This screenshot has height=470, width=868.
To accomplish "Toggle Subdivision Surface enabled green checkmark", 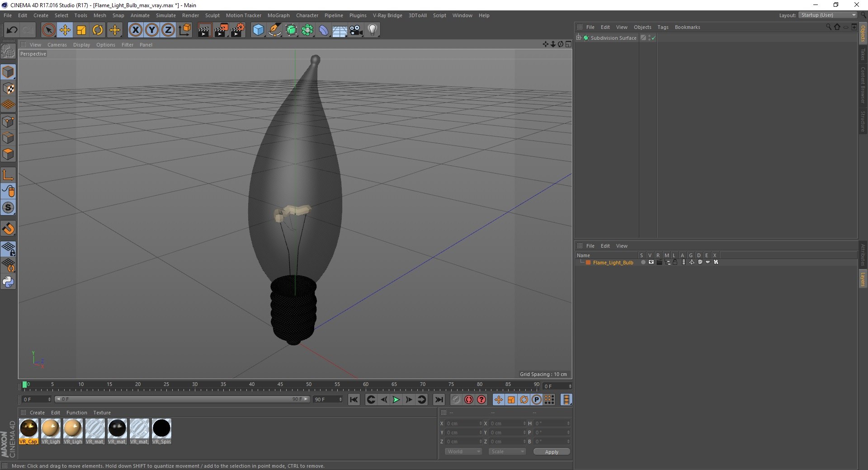I will point(653,38).
